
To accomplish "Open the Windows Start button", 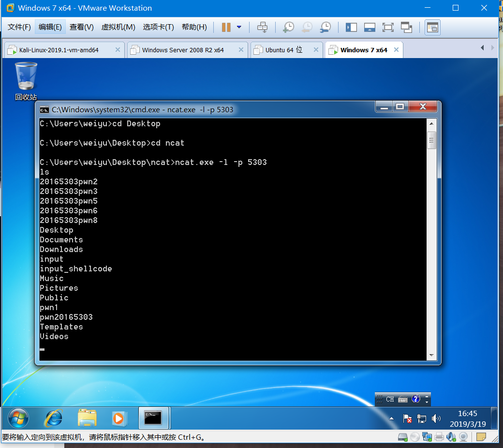I will [18, 418].
